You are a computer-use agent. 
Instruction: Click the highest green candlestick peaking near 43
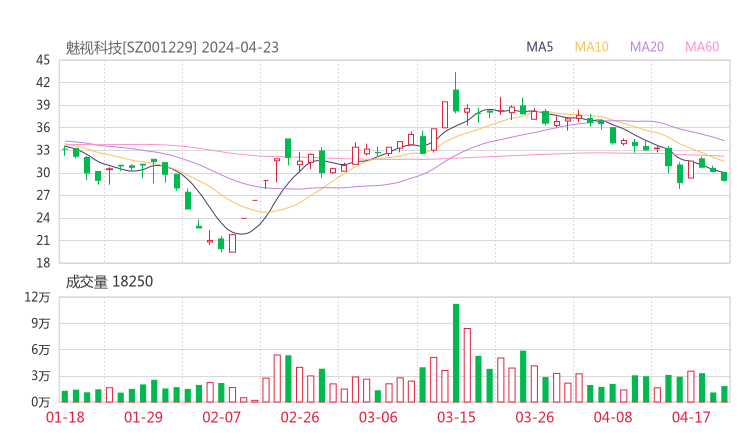(x=456, y=93)
